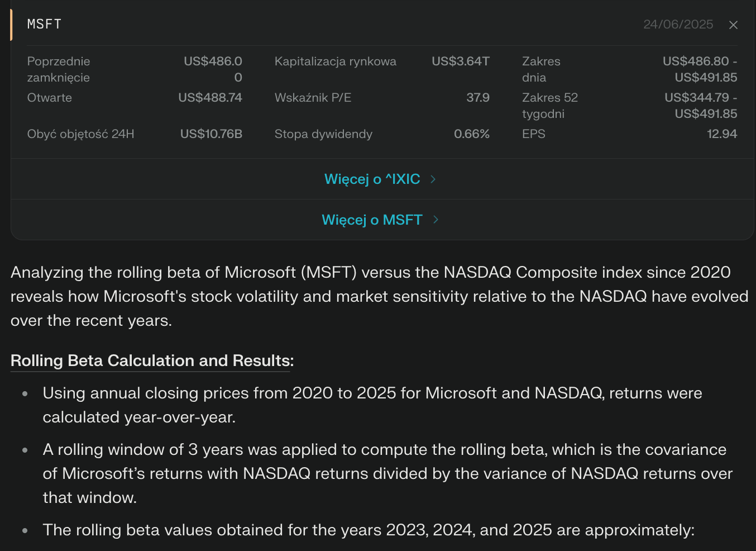Click the 'Wskaźnik P/E' label
756x551 pixels.
[313, 98]
